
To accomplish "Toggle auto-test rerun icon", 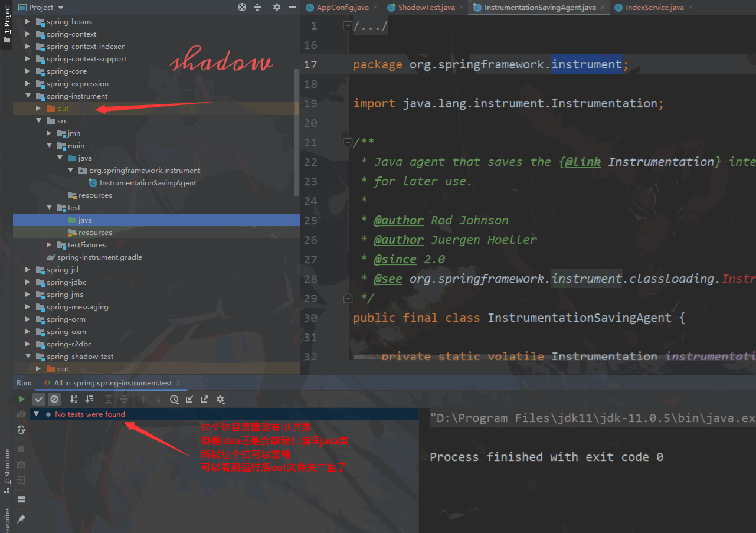I will coord(22,430).
